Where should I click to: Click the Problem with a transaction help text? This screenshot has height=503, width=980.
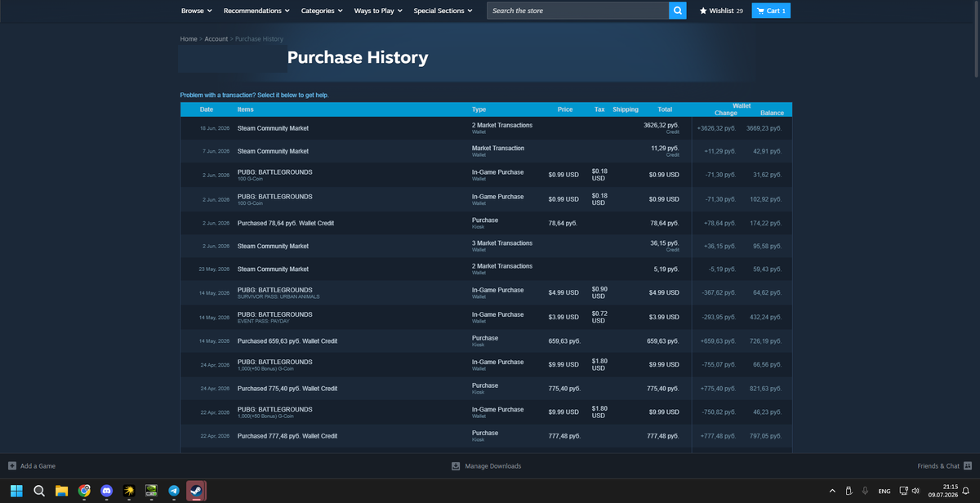pyautogui.click(x=254, y=95)
